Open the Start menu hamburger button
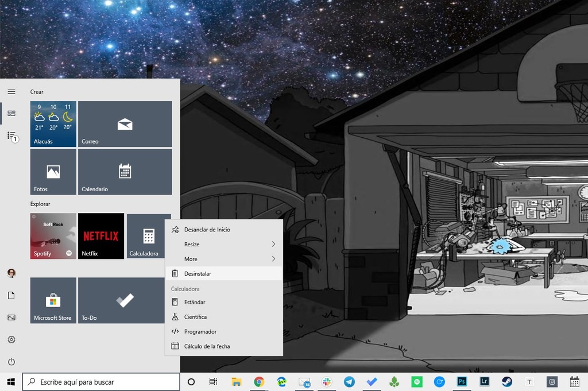Screen dimensions: 588x391 [x=11, y=91]
